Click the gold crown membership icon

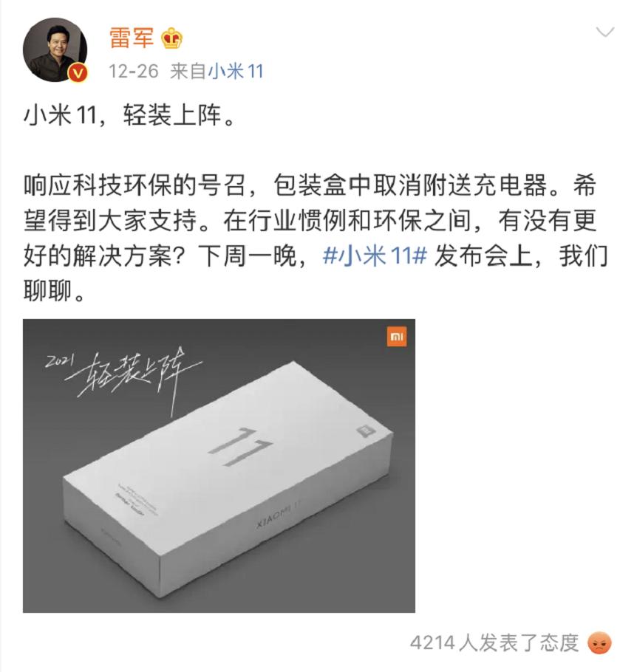(x=172, y=38)
